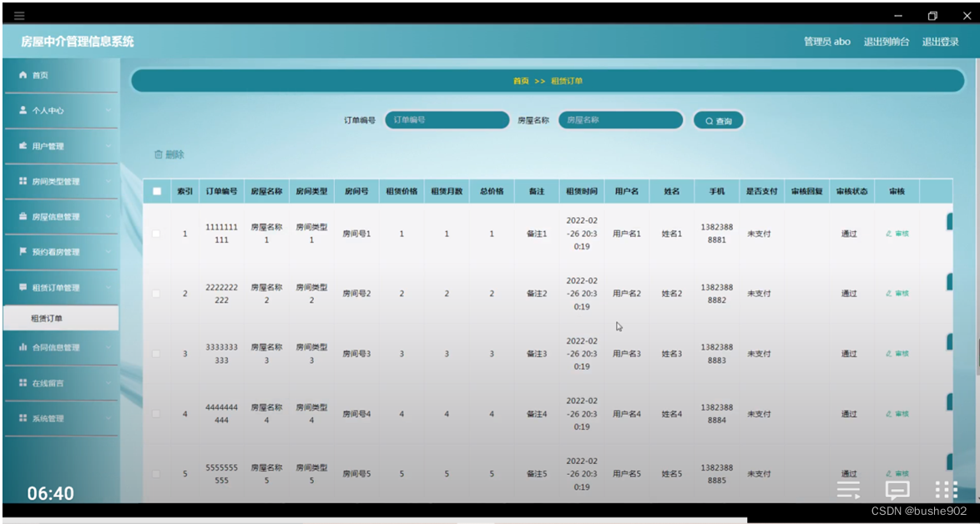Click the message icon beside 租赁订单管理
This screenshot has width=980, height=524.
point(23,287)
